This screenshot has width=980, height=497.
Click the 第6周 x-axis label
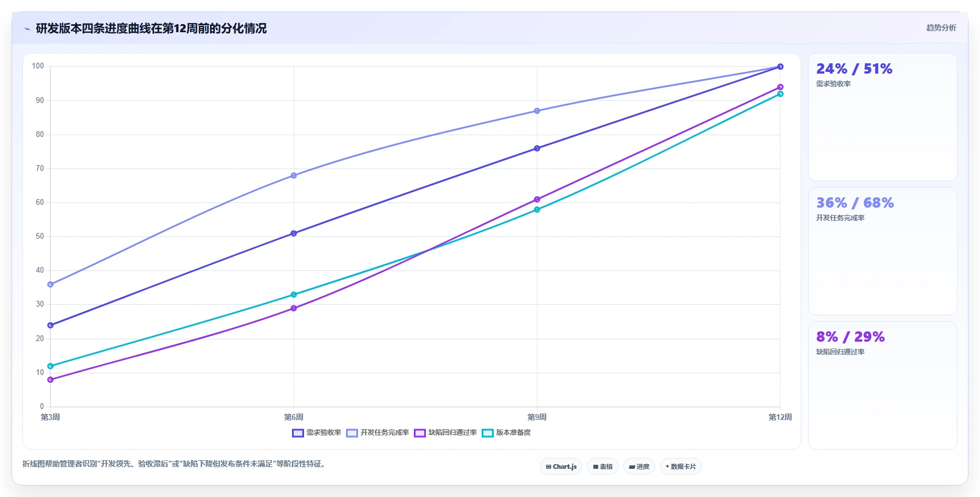pyautogui.click(x=294, y=417)
